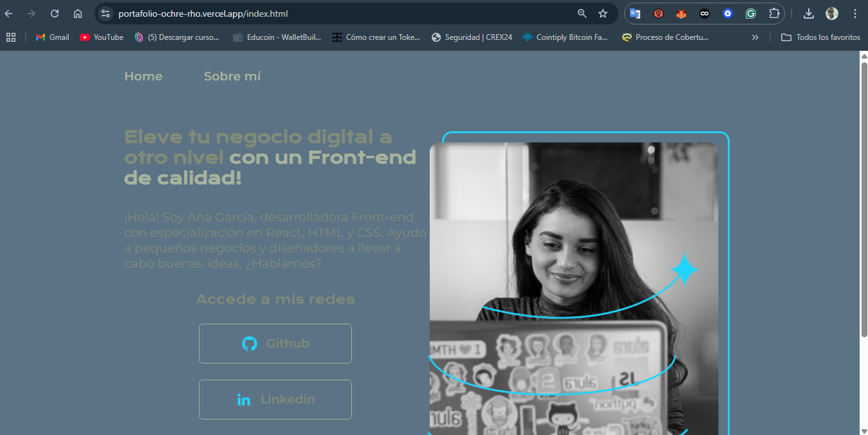868x435 pixels.
Task: Open the Cointiply Bitcoin Fa... bookmark
Action: click(x=565, y=37)
